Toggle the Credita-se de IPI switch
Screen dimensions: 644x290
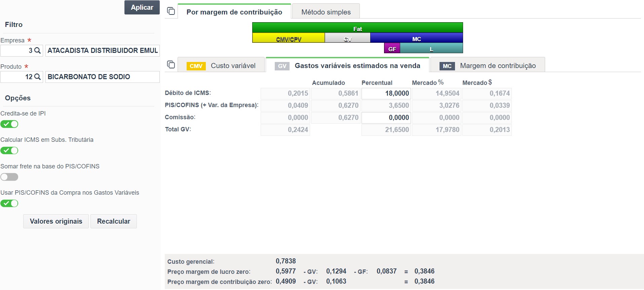pos(9,124)
